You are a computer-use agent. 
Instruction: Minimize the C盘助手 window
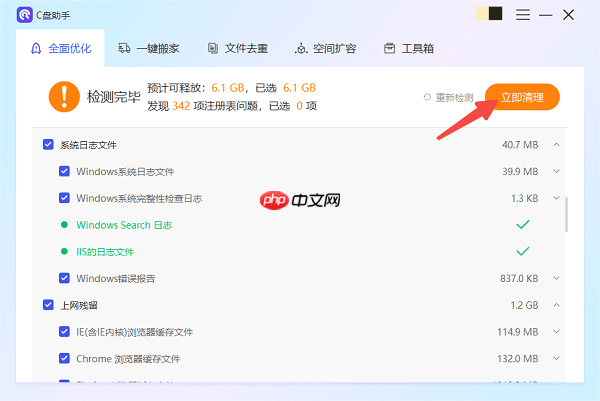(x=545, y=15)
